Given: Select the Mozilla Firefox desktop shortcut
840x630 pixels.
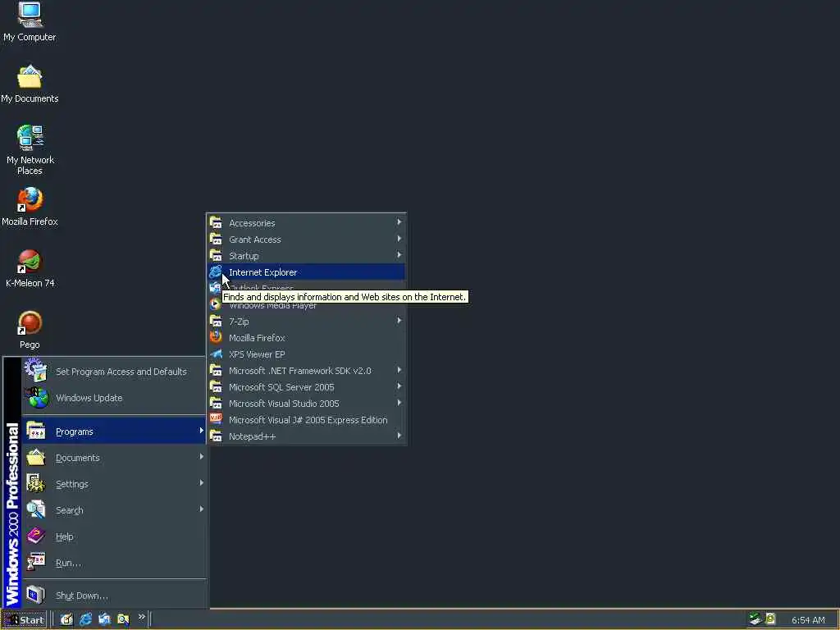Looking at the screenshot, I should 30,207.
